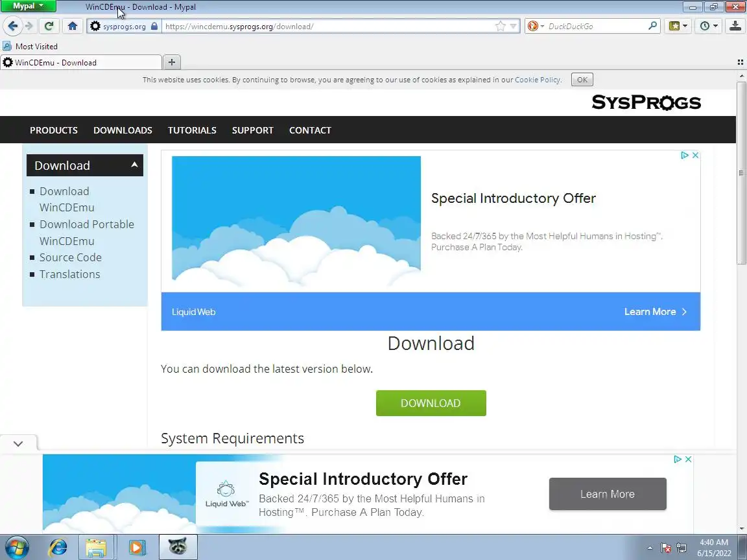747x560 pixels.
Task: Click the SysProgs logo
Action: [646, 102]
